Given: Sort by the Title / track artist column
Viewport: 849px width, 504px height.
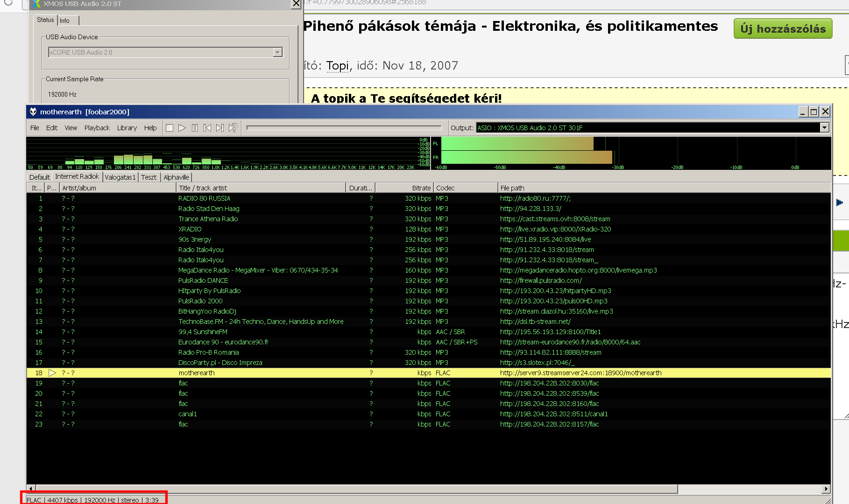Looking at the screenshot, I should point(262,188).
